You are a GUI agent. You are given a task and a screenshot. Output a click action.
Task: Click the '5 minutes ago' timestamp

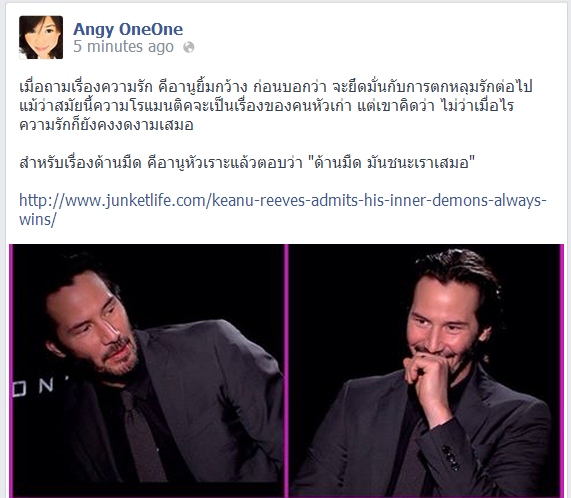[x=123, y=47]
